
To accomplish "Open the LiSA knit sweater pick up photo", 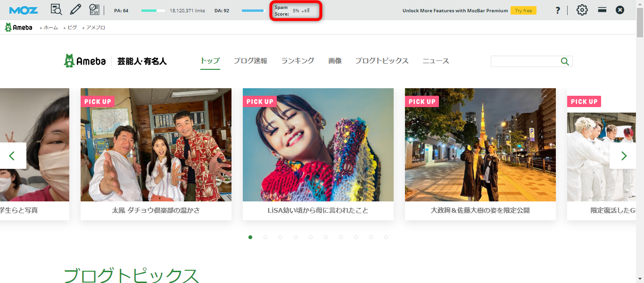I will [318, 145].
